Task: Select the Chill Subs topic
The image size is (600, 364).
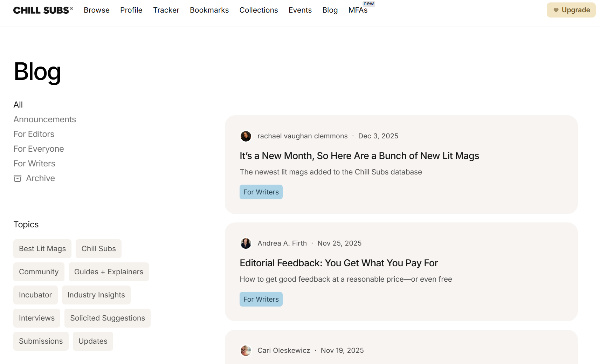Action: [x=99, y=249]
